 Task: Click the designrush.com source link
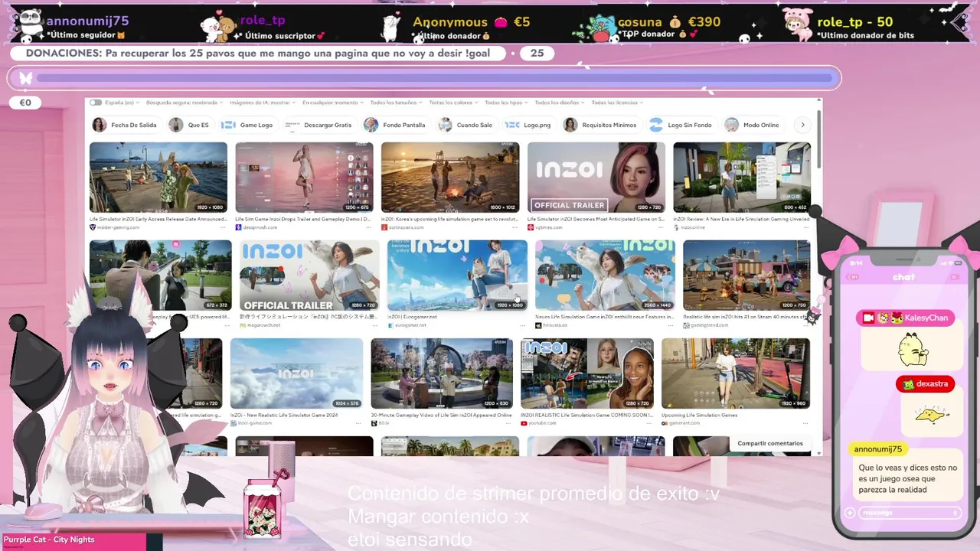(x=260, y=227)
